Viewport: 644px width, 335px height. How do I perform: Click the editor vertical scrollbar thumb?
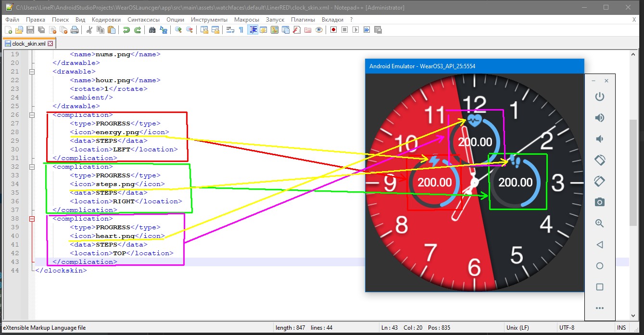pyautogui.click(x=632, y=173)
